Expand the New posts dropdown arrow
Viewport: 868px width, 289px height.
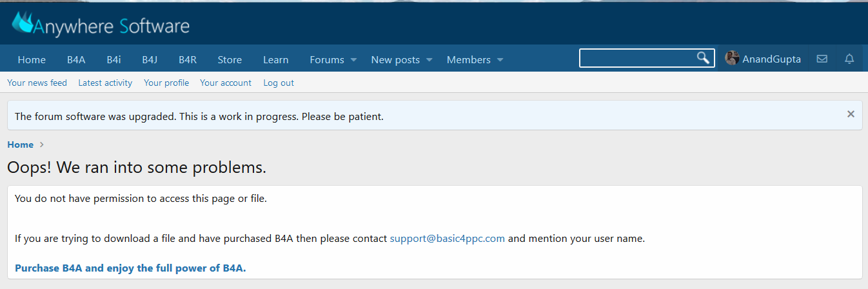(429, 60)
